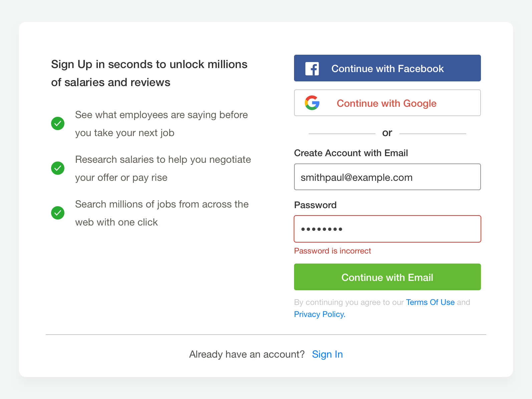Screen dimensions: 532x399
Task: Click the "Password is incorrect" error message
Action: pos(332,251)
